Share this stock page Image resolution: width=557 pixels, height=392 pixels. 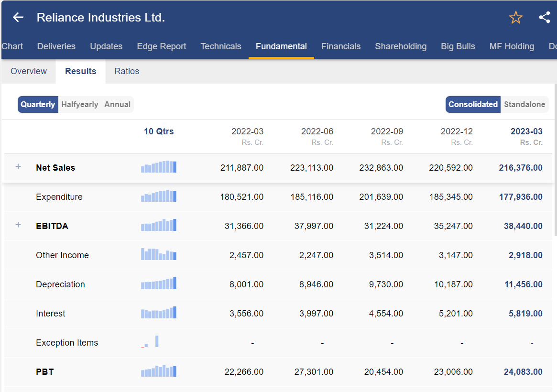[x=545, y=17]
